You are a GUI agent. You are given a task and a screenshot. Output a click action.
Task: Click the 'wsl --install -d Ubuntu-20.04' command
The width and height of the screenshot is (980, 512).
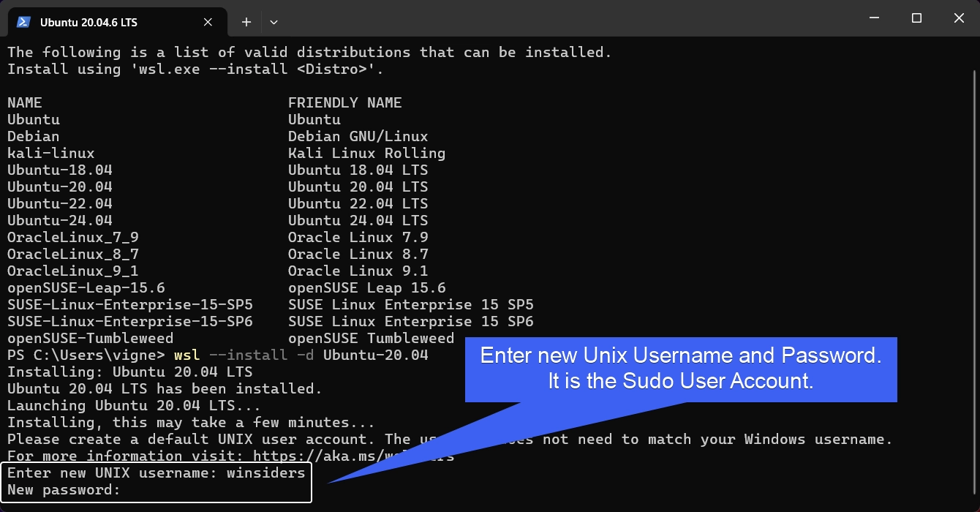coord(301,355)
